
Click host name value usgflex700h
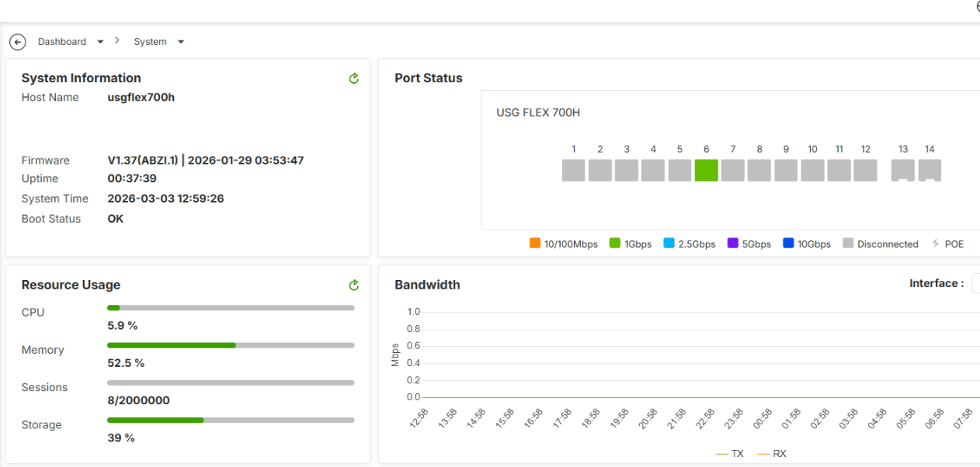tap(141, 98)
